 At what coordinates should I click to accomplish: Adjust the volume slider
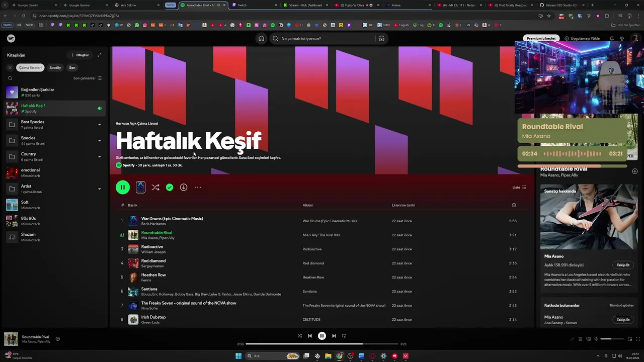point(612,339)
